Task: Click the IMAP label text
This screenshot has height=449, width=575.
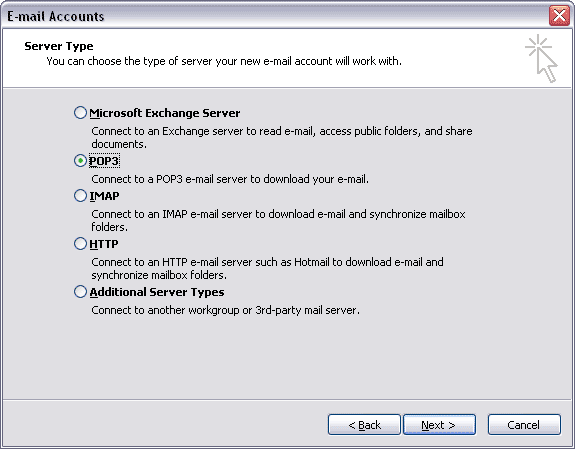Action: pos(105,196)
